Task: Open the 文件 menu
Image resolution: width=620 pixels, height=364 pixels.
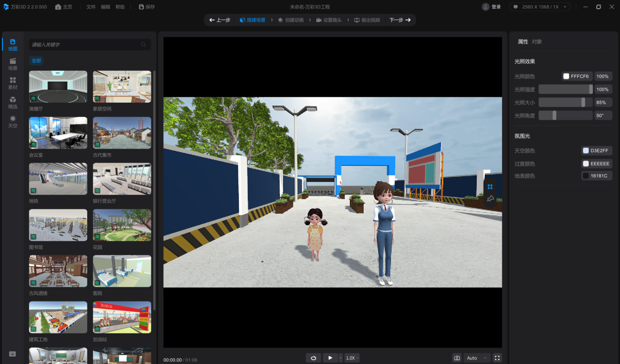Action: tap(91, 7)
